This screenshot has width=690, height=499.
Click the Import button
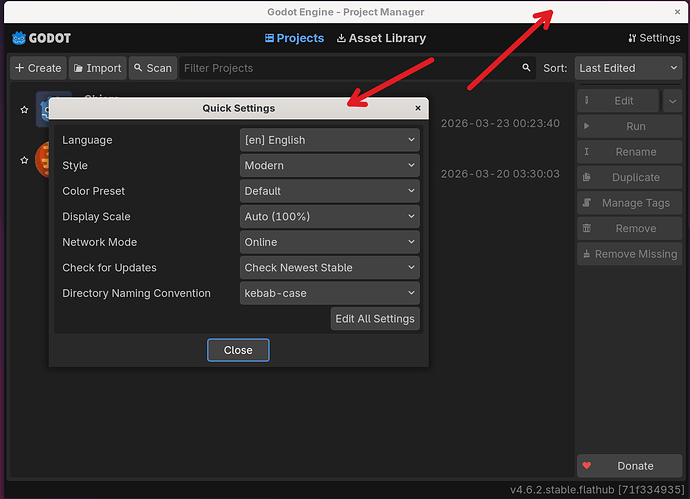pyautogui.click(x=98, y=68)
